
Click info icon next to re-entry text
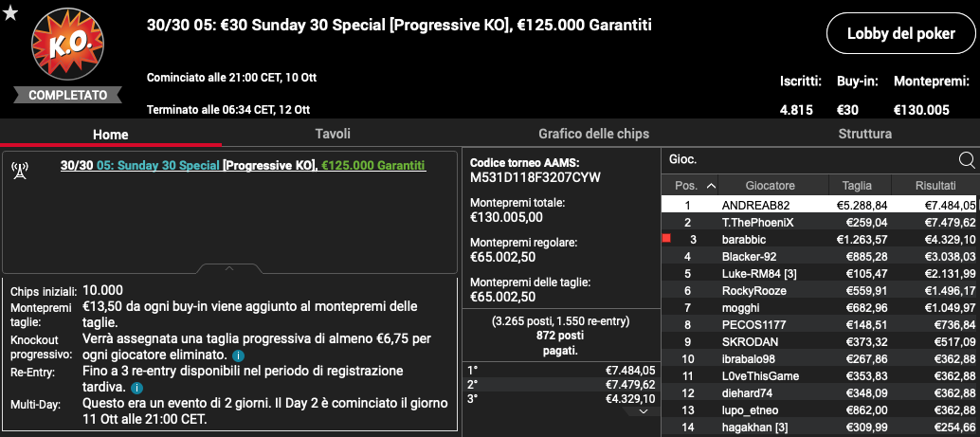pos(136,388)
